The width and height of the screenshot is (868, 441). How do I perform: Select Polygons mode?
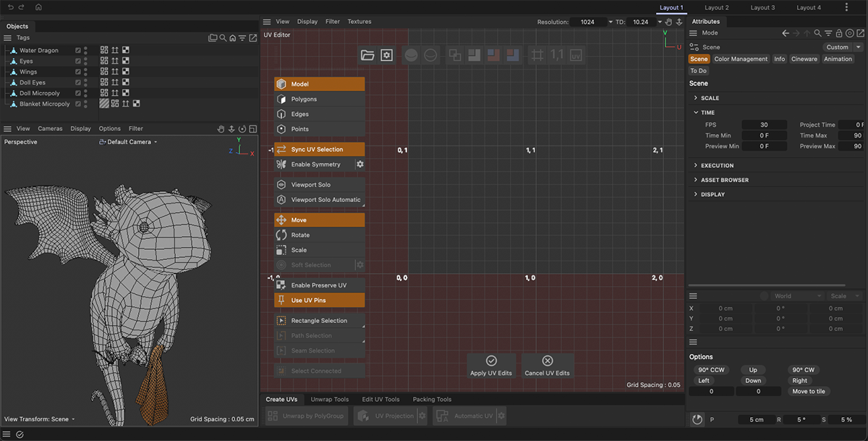click(319, 99)
